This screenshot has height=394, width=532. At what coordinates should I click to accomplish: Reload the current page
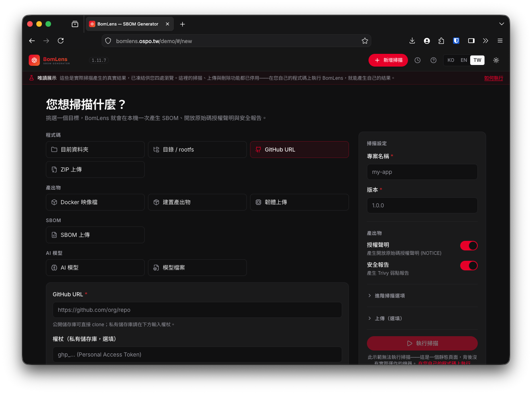point(61,41)
